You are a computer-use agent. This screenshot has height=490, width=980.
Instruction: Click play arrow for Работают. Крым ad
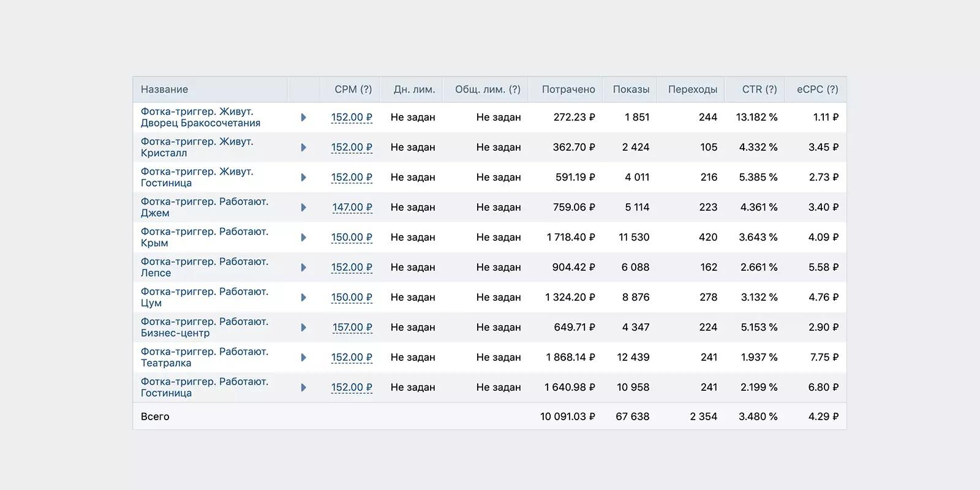(x=303, y=237)
